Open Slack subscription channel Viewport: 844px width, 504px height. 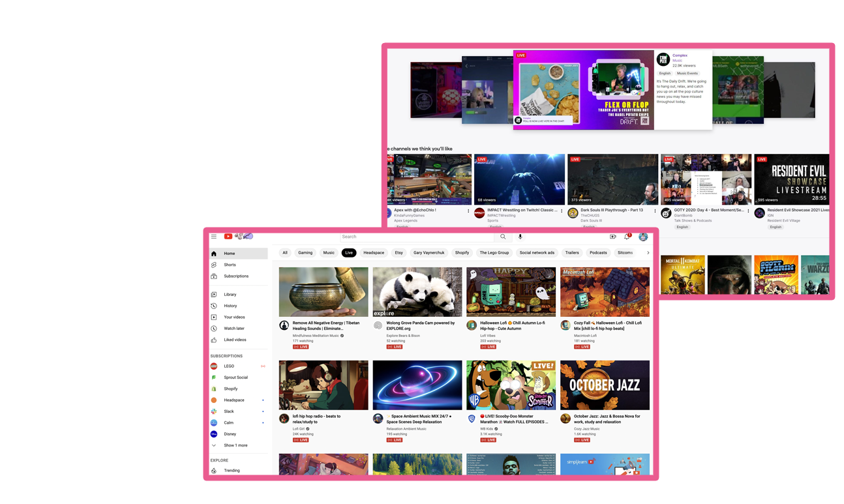tap(238, 411)
